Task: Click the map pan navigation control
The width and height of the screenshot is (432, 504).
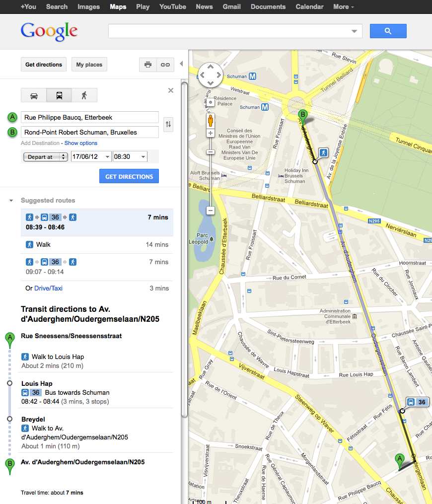Action: 210,75
